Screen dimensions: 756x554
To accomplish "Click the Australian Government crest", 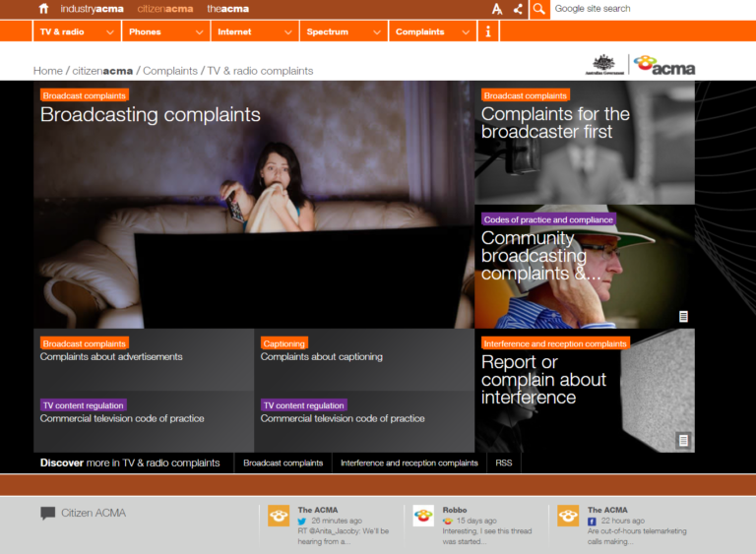I will (x=604, y=65).
